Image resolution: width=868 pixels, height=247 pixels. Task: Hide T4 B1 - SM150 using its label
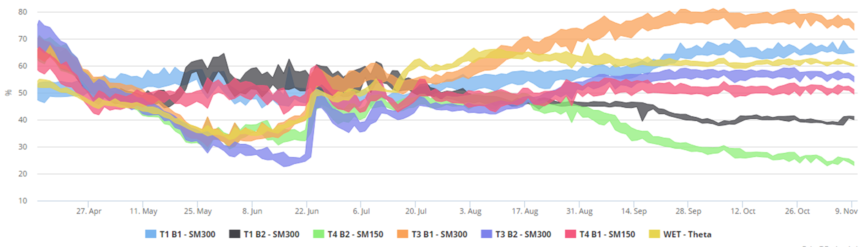pyautogui.click(x=607, y=234)
